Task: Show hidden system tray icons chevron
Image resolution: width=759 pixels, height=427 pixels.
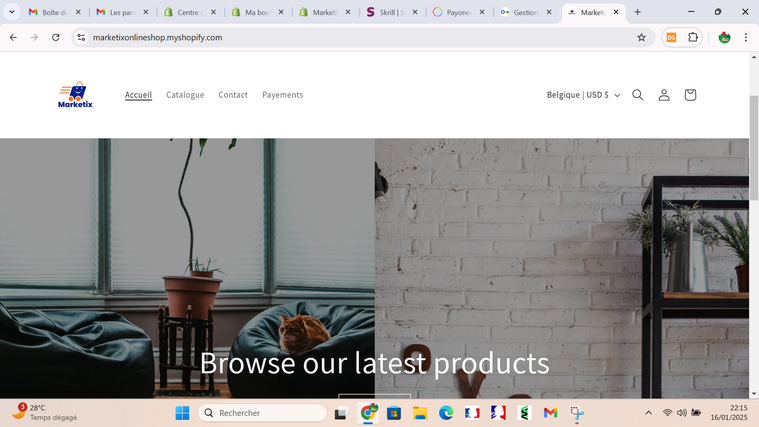Action: click(x=648, y=412)
